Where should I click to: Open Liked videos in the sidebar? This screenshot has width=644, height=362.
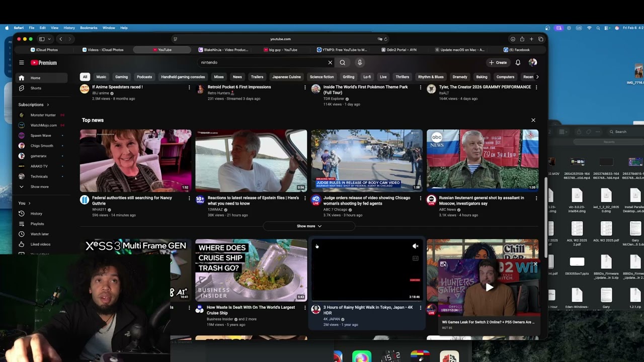40,244
